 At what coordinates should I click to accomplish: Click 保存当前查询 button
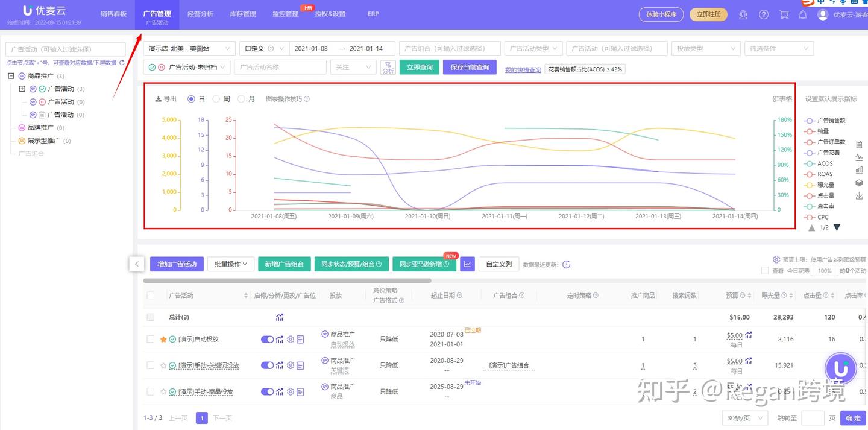click(470, 67)
